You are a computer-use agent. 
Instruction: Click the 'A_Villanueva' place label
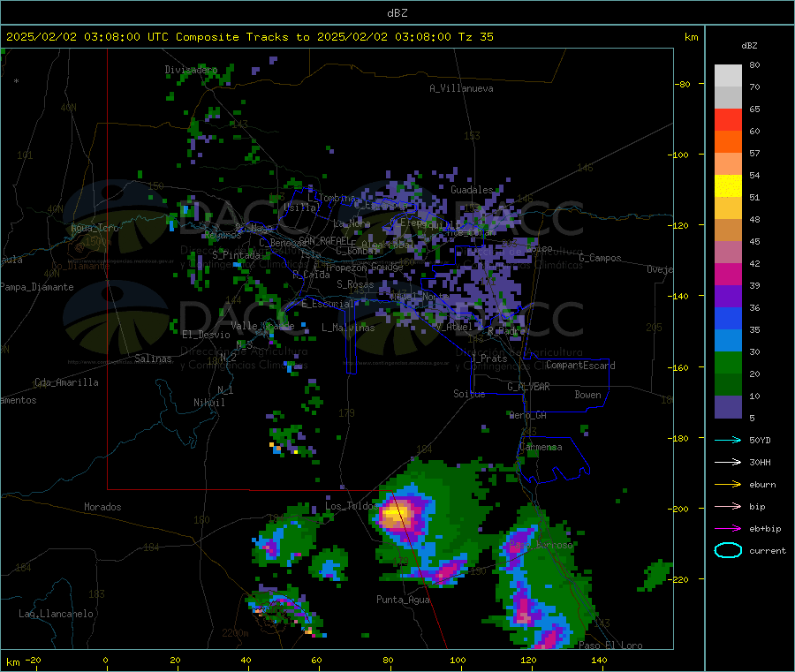tap(461, 88)
